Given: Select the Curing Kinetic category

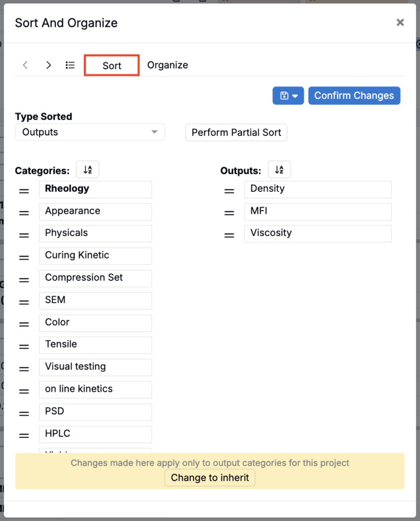Looking at the screenshot, I should 95,256.
